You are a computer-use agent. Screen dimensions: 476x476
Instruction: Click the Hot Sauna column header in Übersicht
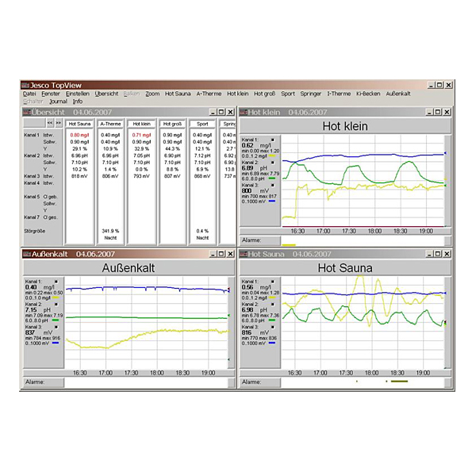(79, 124)
